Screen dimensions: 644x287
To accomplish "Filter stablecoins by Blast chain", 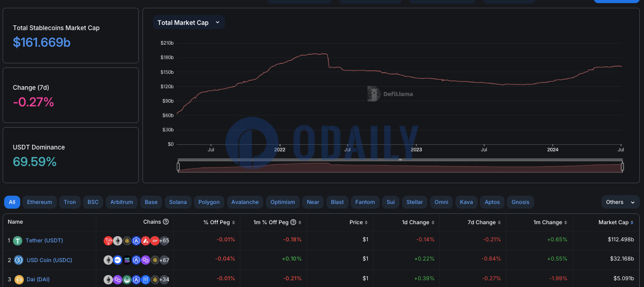I will click(337, 202).
